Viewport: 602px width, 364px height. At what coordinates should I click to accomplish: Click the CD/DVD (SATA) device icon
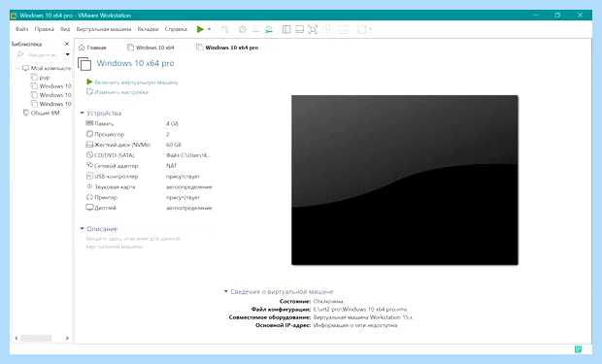[89, 154]
